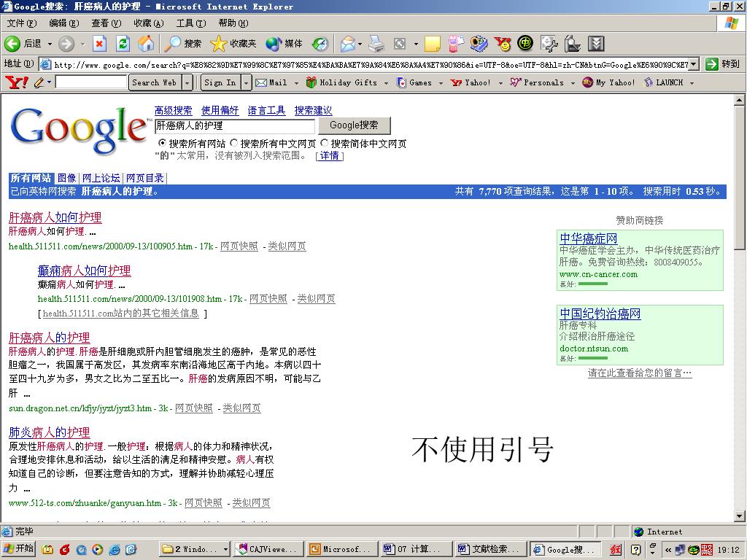Screen dimensions: 747x560
Task: Click the Google logo
Action: tap(79, 130)
